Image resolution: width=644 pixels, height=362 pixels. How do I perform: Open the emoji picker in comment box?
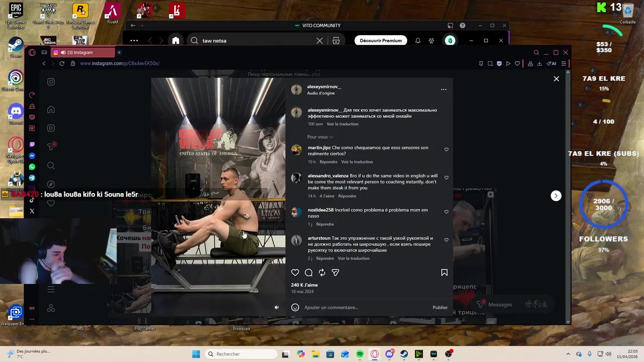[295, 307]
